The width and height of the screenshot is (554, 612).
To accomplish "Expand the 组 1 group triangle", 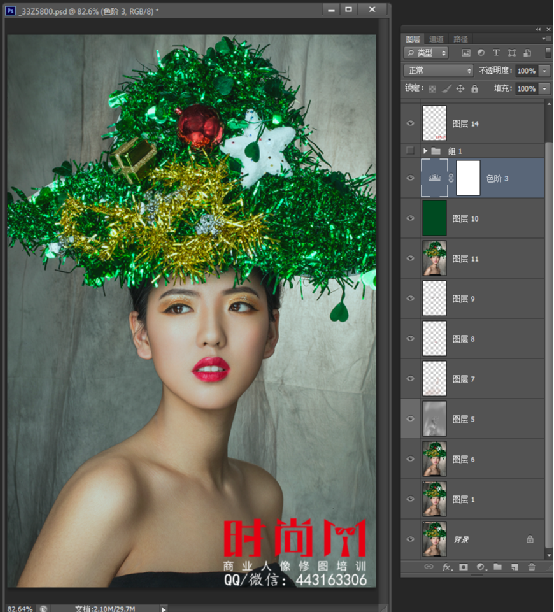I will (x=425, y=150).
